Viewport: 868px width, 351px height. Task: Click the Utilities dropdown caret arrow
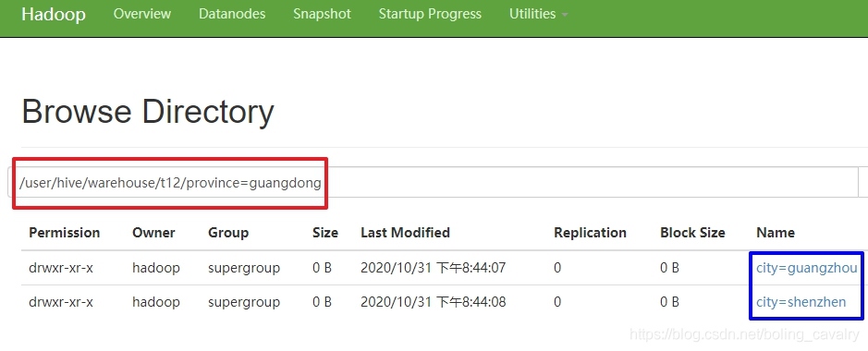pyautogui.click(x=565, y=15)
